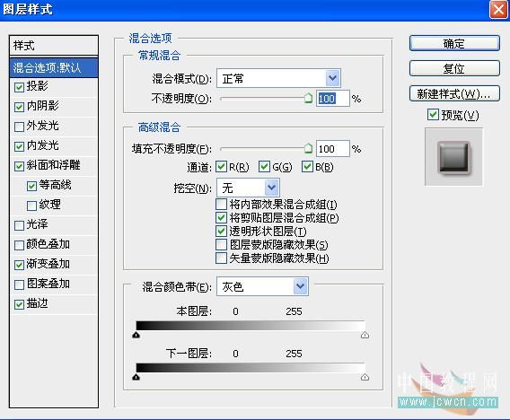Select the 描边 style entry label

[x=37, y=303]
